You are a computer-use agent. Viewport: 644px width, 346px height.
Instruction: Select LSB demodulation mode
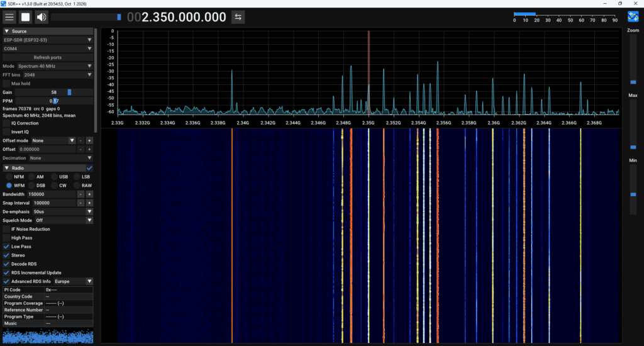(x=77, y=177)
